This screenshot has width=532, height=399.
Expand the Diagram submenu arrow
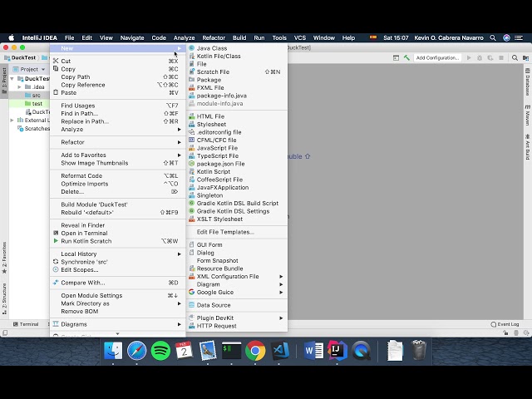[x=281, y=284]
